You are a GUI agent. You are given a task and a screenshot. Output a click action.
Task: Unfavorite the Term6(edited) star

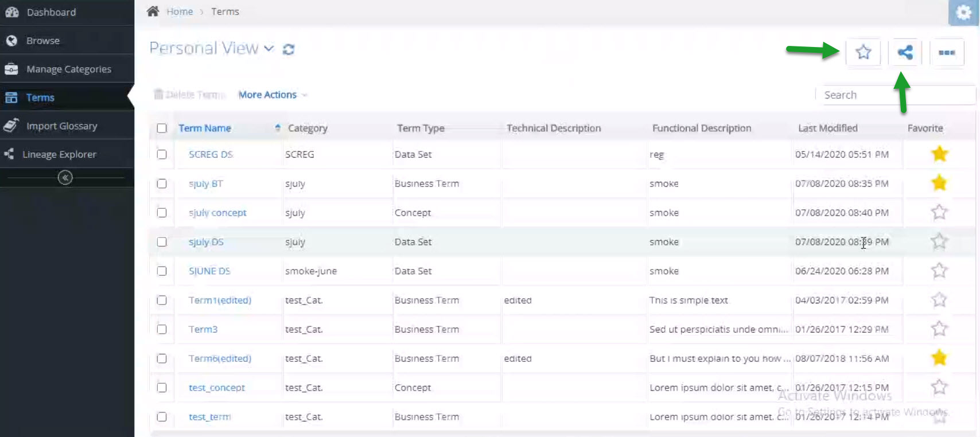(939, 358)
